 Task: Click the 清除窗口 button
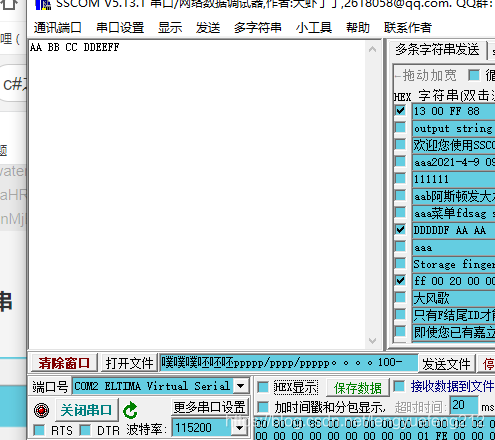point(64,363)
